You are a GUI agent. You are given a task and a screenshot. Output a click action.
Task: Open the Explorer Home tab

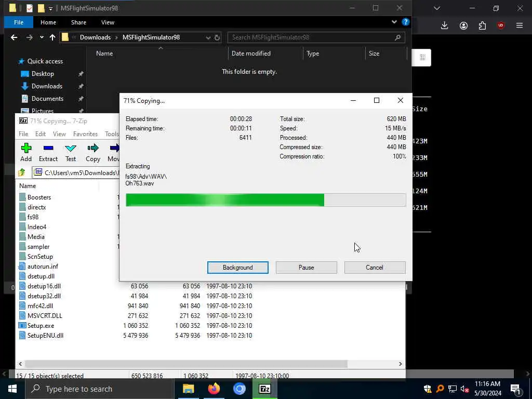click(x=48, y=22)
